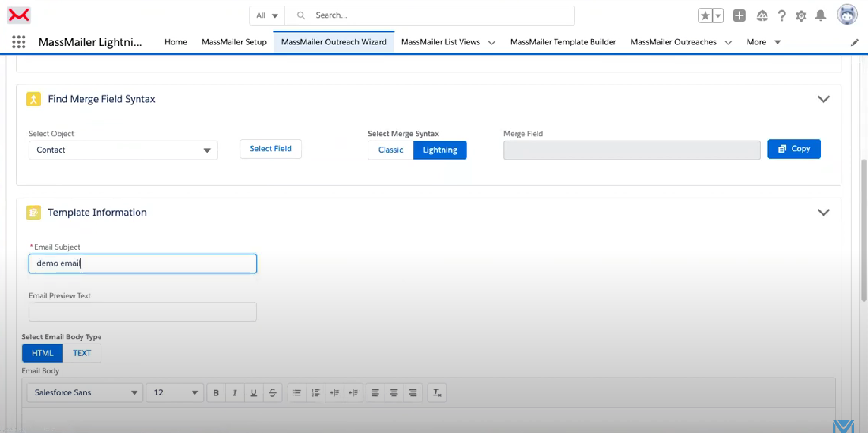Open the MassMailer Setup tab
The width and height of the screenshot is (868, 433).
pos(234,42)
